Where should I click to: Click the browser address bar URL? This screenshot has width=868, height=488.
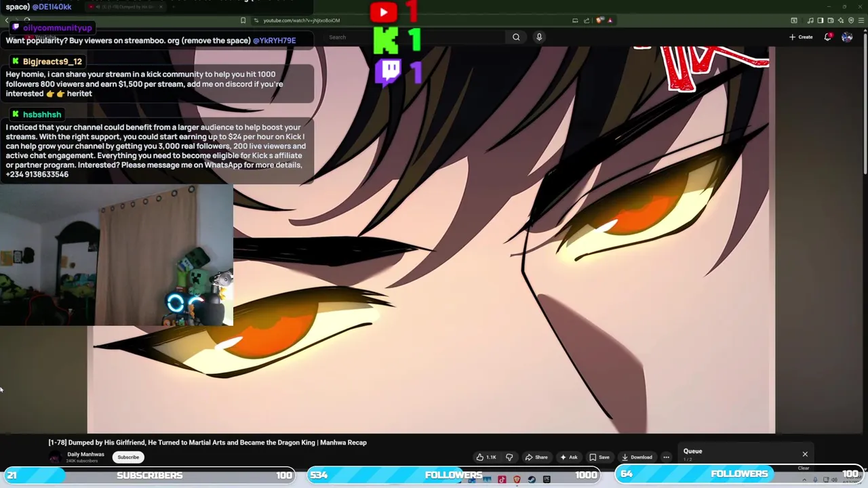302,20
